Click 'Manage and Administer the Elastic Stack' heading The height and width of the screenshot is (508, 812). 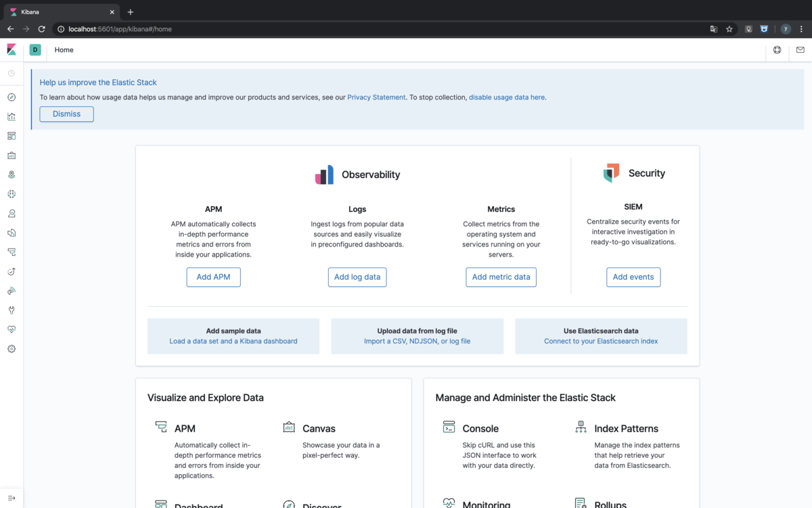coord(526,398)
